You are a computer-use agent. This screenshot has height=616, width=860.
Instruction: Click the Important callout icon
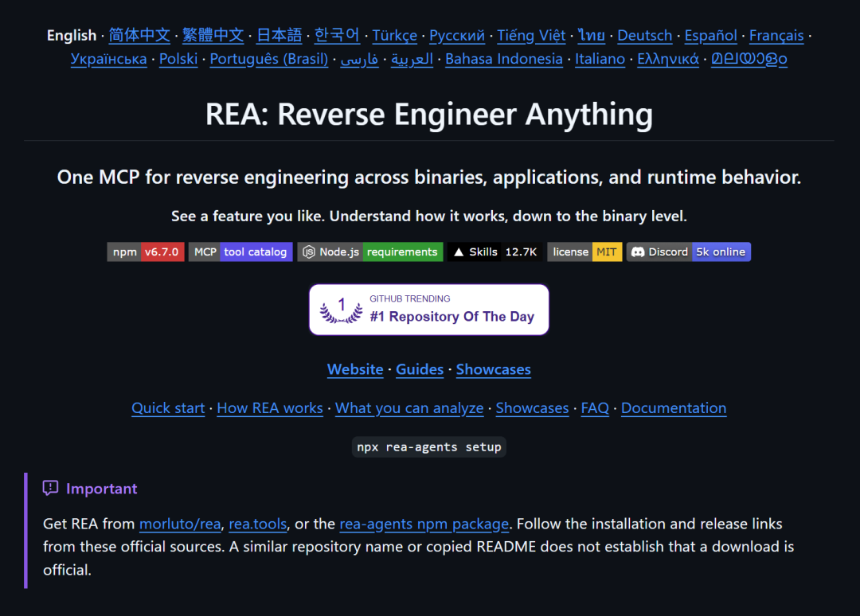[x=50, y=489]
